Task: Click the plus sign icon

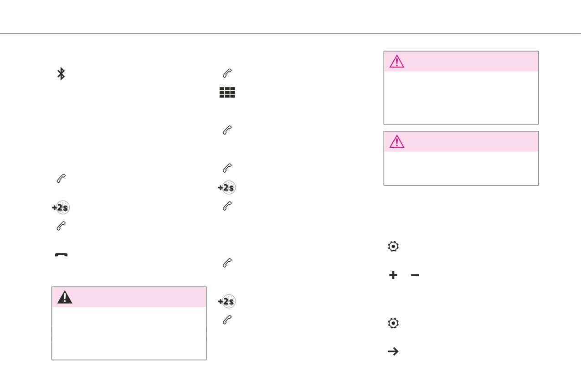Action: tap(393, 275)
